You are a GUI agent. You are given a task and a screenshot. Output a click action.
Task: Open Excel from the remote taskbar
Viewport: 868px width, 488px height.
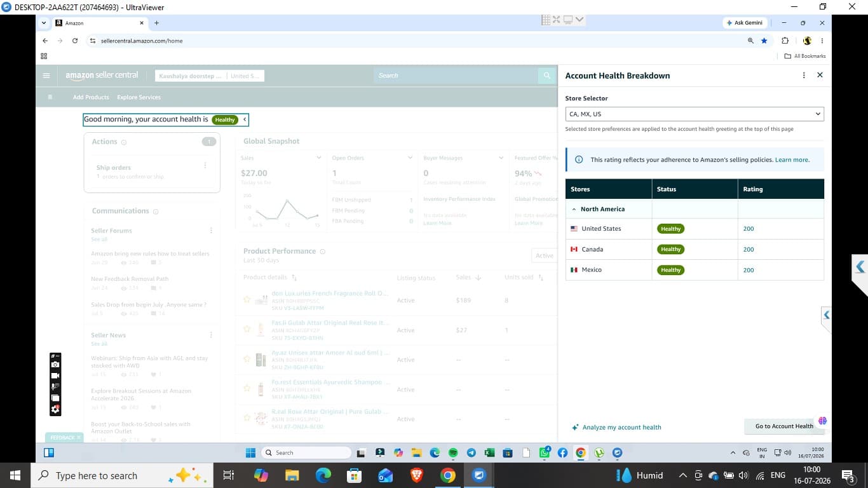[x=489, y=452]
